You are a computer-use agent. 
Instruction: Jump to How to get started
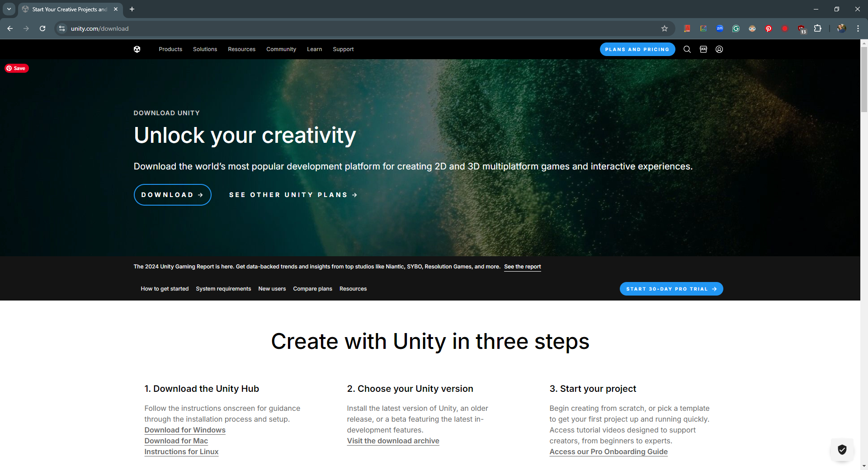coord(165,289)
